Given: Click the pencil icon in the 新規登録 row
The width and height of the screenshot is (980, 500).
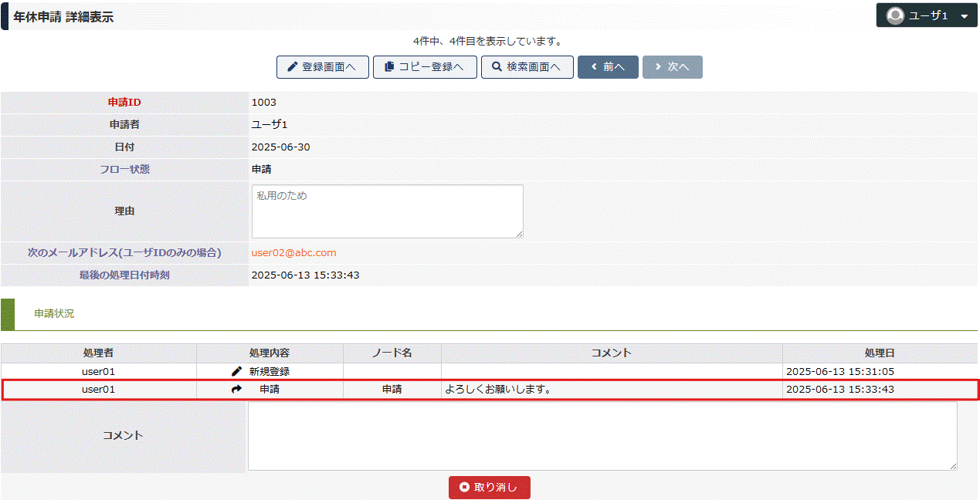Looking at the screenshot, I should click(237, 371).
